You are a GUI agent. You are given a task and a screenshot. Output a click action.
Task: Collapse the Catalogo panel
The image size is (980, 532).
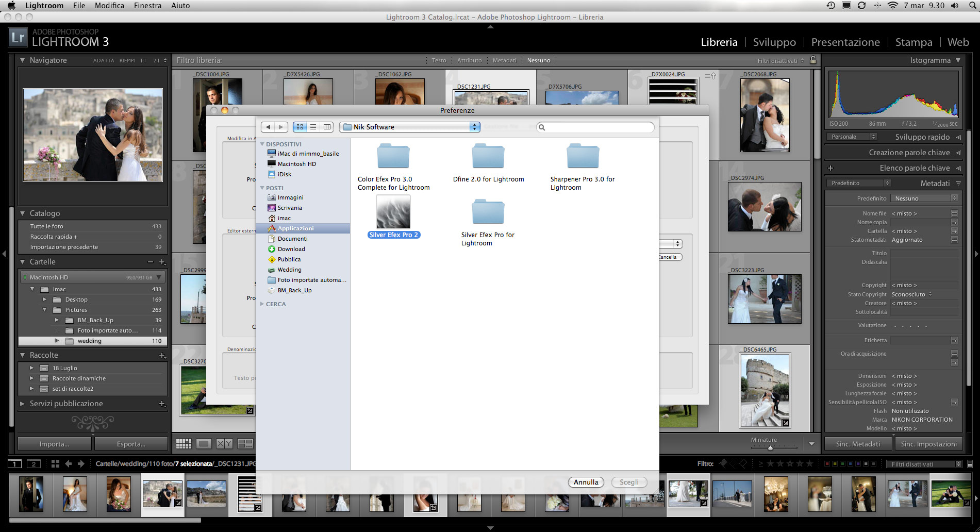[22, 213]
